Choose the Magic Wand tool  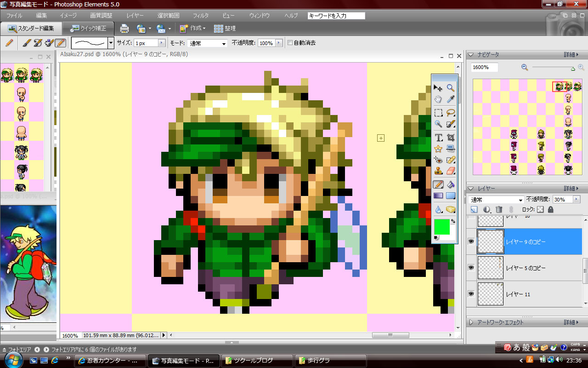point(438,124)
